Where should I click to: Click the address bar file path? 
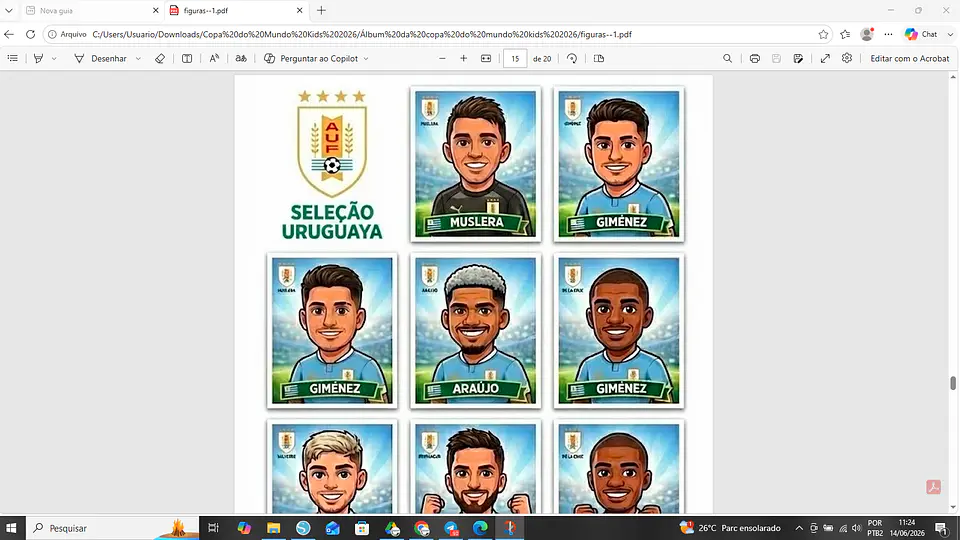[x=362, y=34]
